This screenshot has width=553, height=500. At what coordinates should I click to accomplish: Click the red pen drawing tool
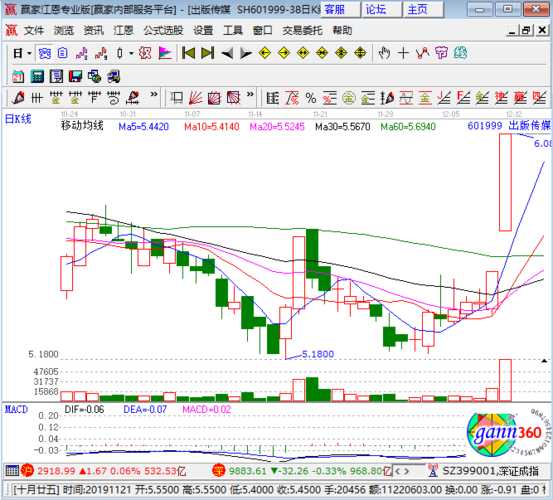[18, 98]
